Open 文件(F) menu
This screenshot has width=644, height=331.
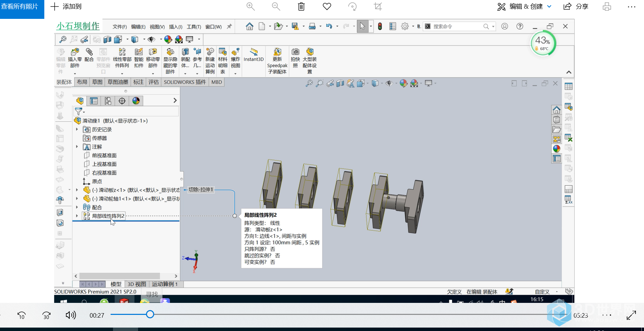coord(120,27)
